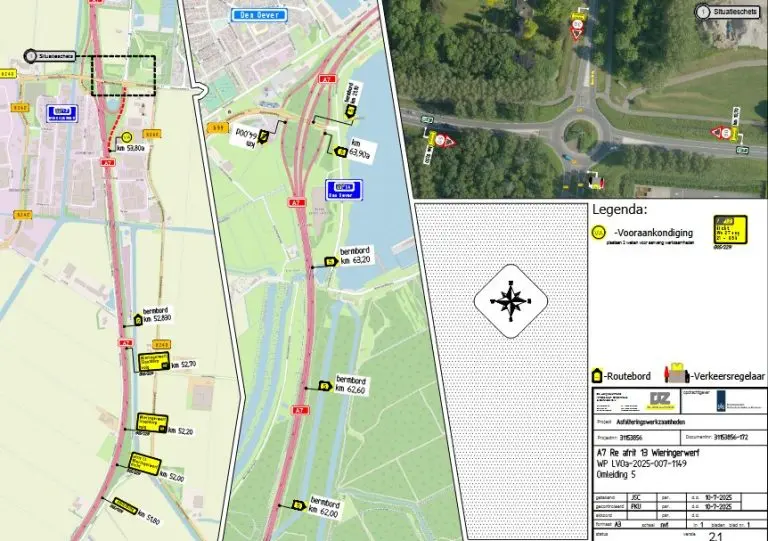Click the Verkeersregelaar legend figure
This screenshot has width=768, height=541.
pos(677,374)
